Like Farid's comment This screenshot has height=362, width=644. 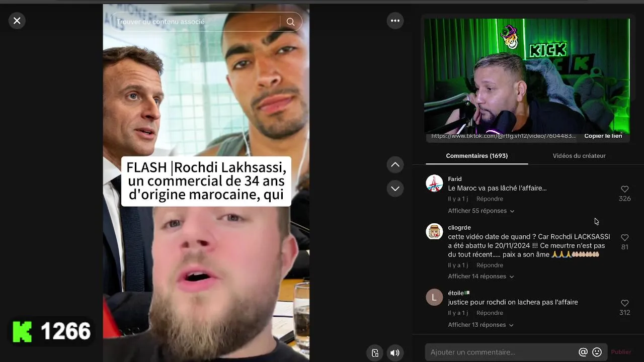click(x=624, y=189)
